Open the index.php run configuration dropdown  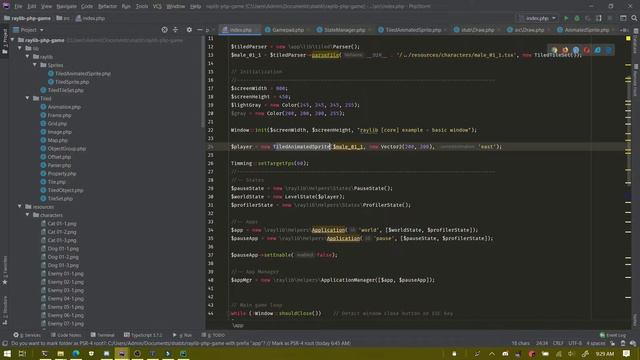[537, 18]
